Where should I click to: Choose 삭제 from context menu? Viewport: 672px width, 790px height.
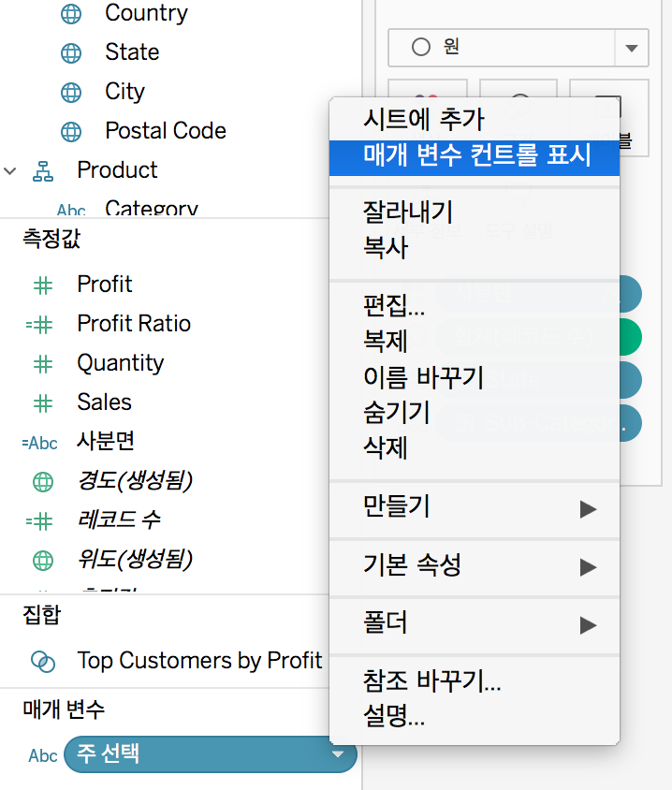pos(474,447)
